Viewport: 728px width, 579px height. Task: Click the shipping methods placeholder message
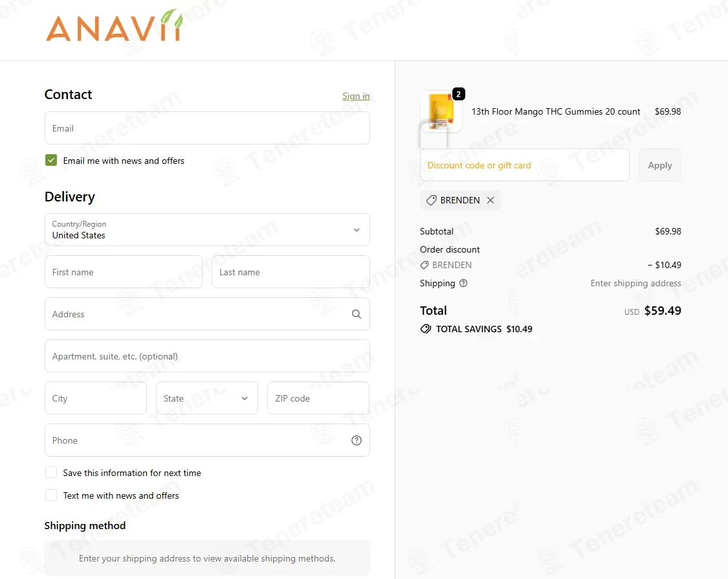coord(207,558)
